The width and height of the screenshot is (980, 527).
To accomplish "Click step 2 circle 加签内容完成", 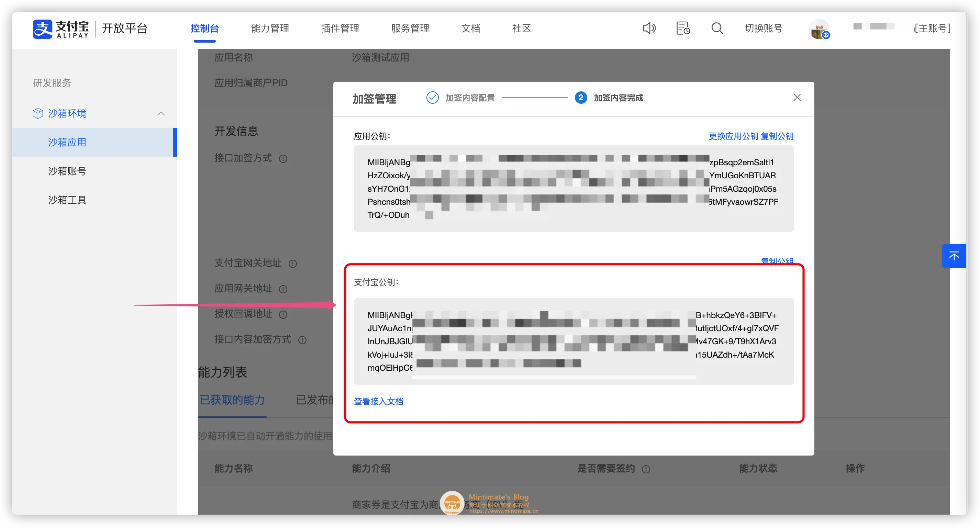I will (581, 98).
